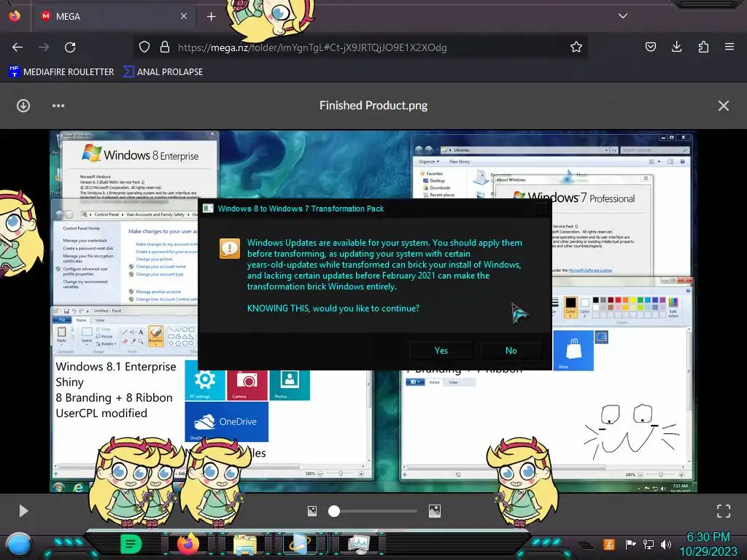This screenshot has width=747, height=560.
Task: Click the browser forward arrow
Action: (44, 47)
